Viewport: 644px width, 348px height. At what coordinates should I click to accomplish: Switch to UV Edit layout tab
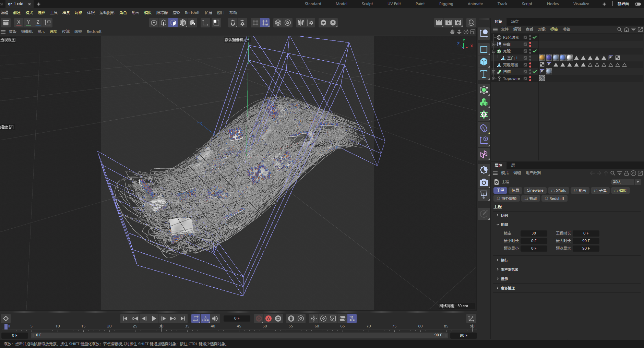(394, 4)
